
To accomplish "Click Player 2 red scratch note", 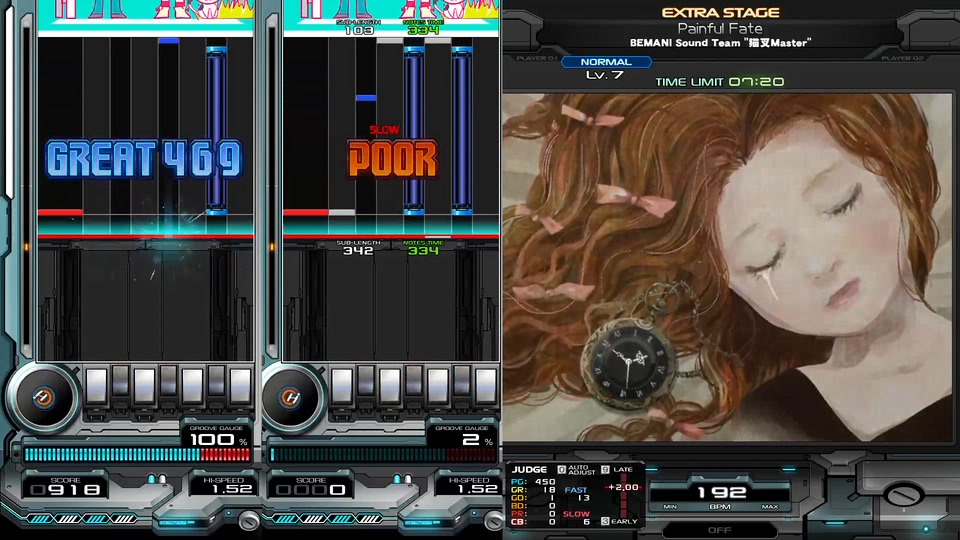I will pos(306,212).
